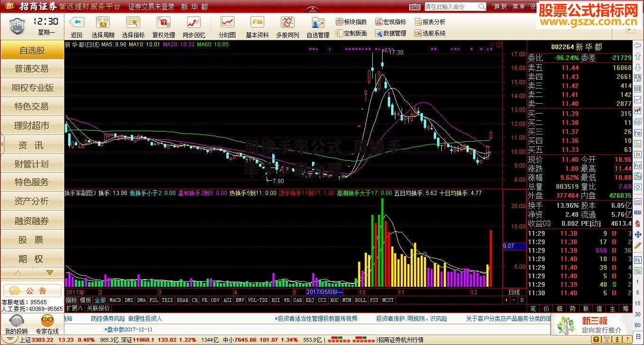Open the 菜单 menu button
The width and height of the screenshot is (644, 345).
518,7
